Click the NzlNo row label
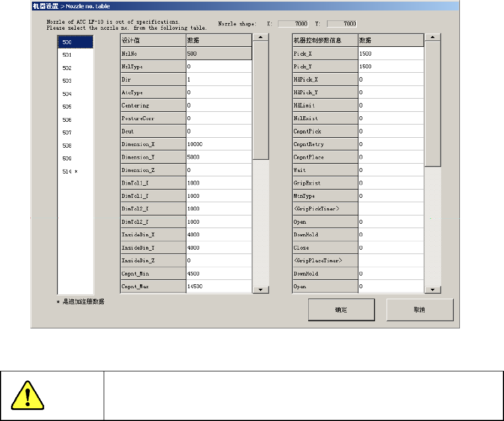This screenshot has height=421, width=504. (x=153, y=53)
